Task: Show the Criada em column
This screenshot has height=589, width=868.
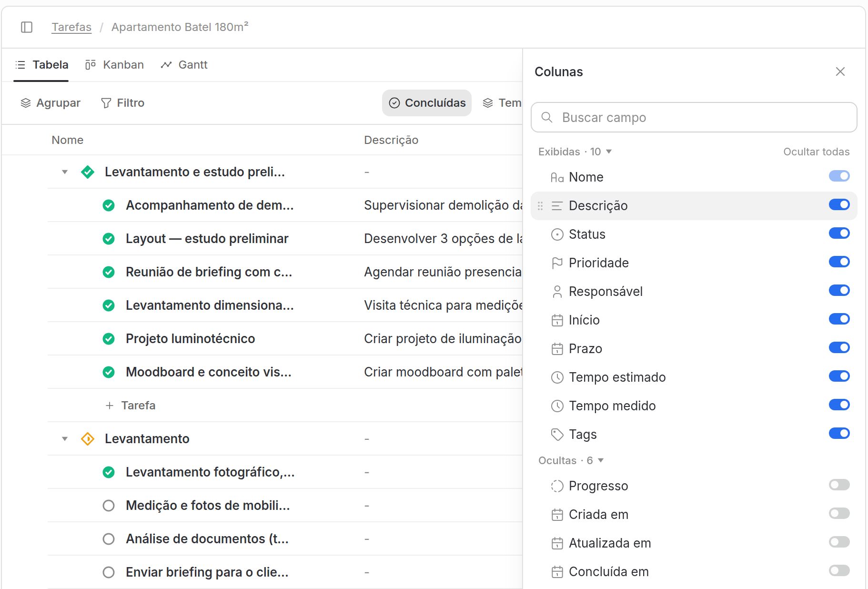Action: (x=839, y=514)
